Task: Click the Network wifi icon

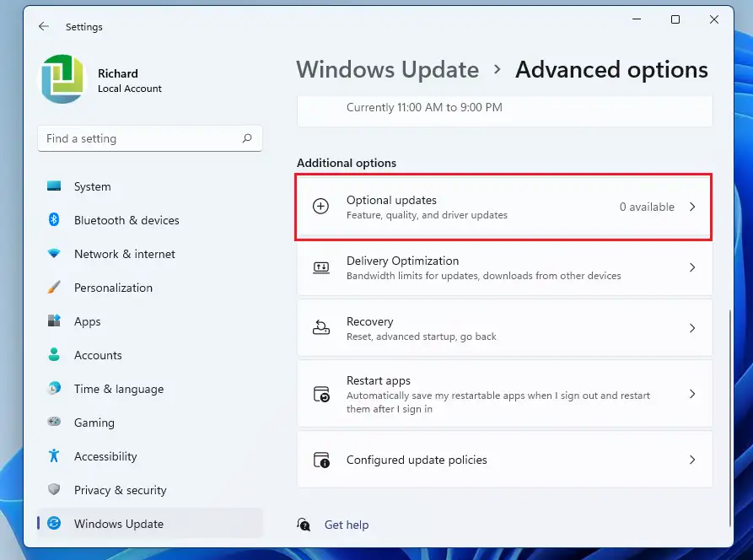Action: (54, 253)
